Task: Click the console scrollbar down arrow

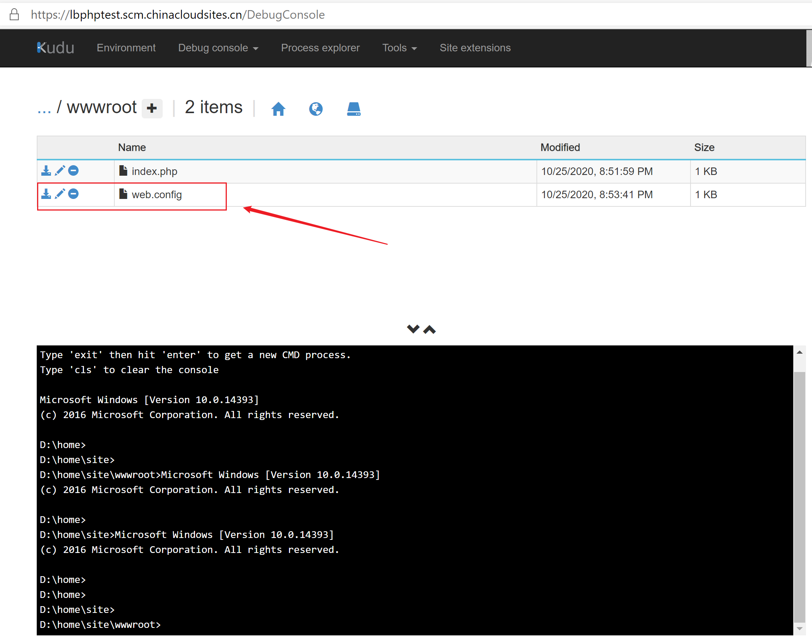Action: 799,629
